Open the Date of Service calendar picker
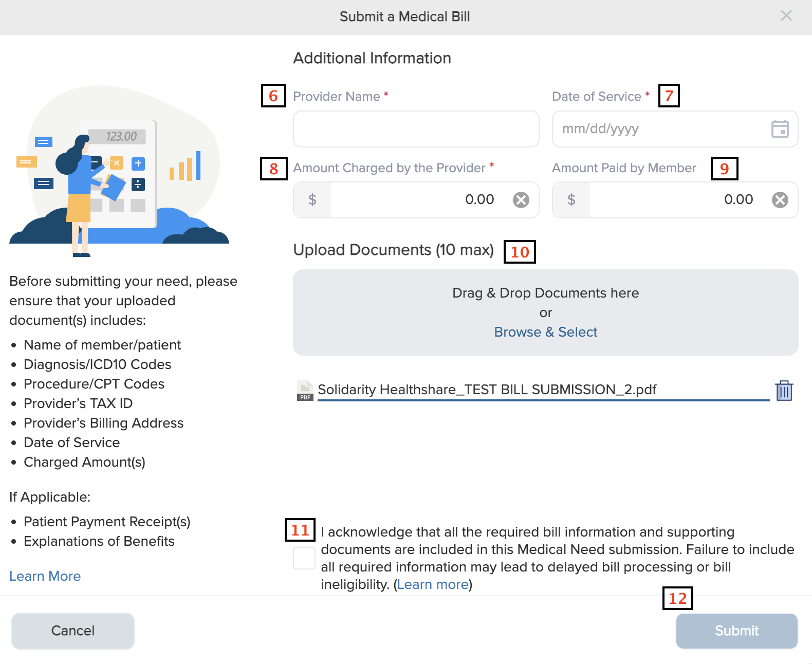This screenshot has height=664, width=812. click(x=780, y=129)
